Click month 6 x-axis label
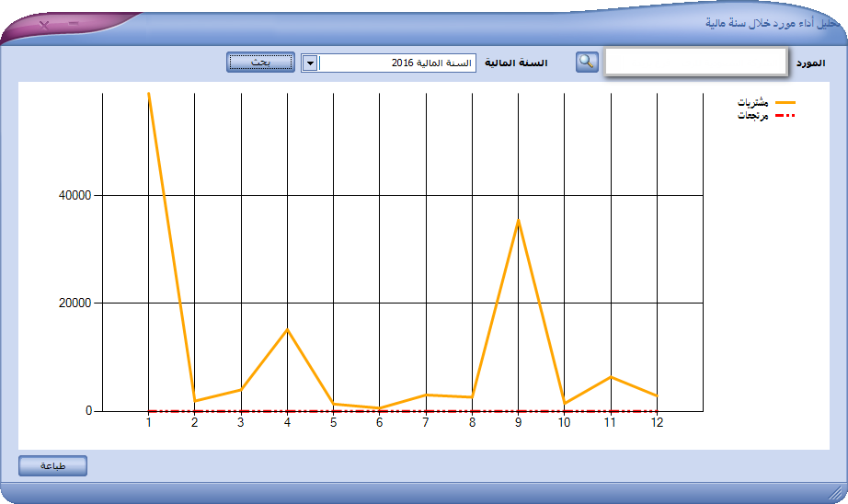Screen dimensions: 848x504 coord(380,423)
